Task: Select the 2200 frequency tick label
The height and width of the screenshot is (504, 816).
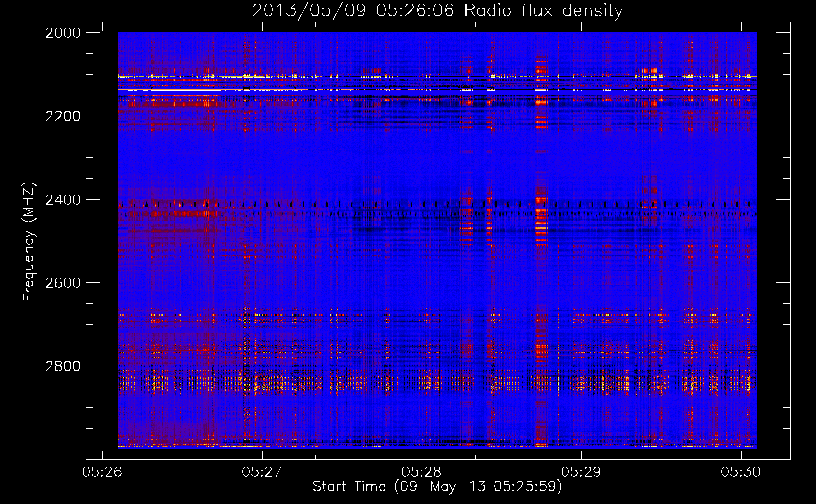Action: pos(63,116)
